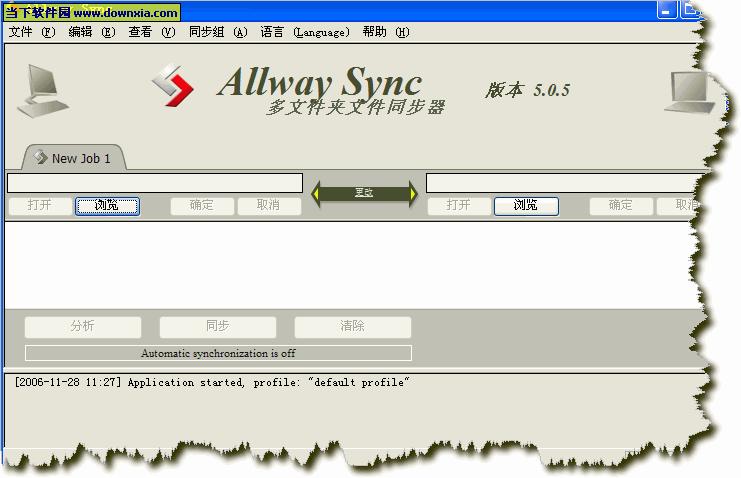Screen dimensions: 741x478
Task: Open the 同步组 (A) menu
Action: (x=218, y=32)
